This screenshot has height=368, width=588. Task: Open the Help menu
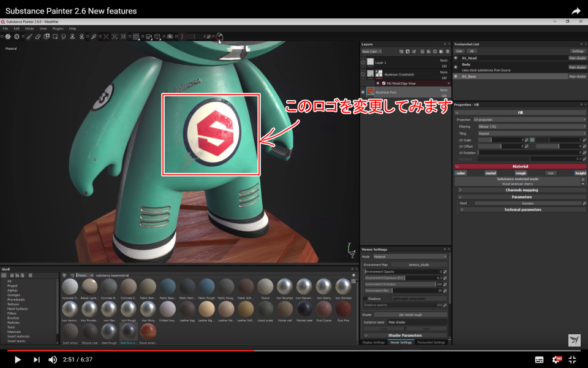point(72,29)
